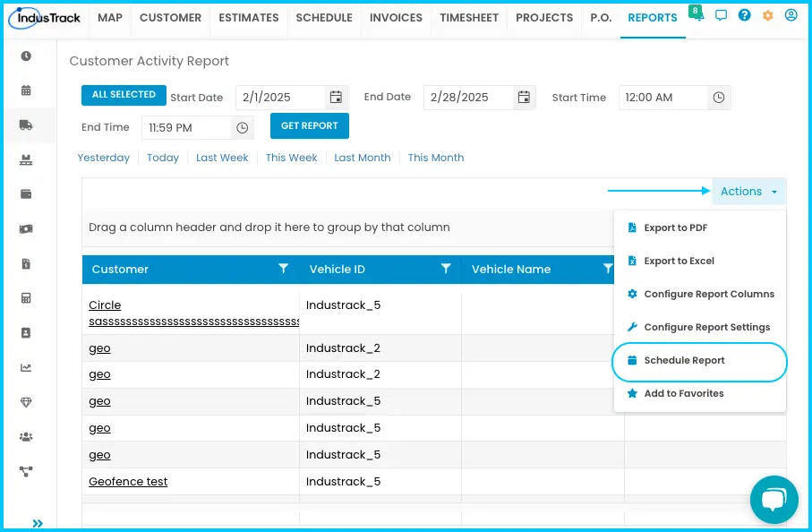
Task: Filter the Vehicle ID column
Action: point(446,269)
